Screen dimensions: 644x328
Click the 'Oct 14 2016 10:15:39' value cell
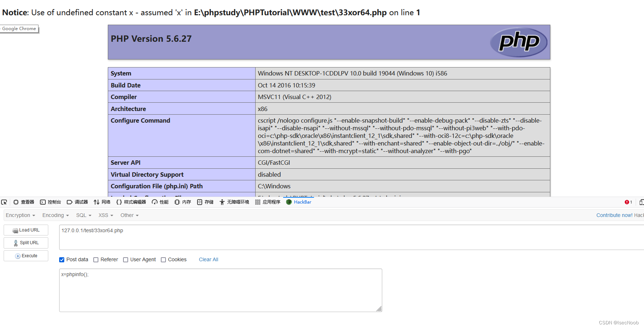coord(286,85)
